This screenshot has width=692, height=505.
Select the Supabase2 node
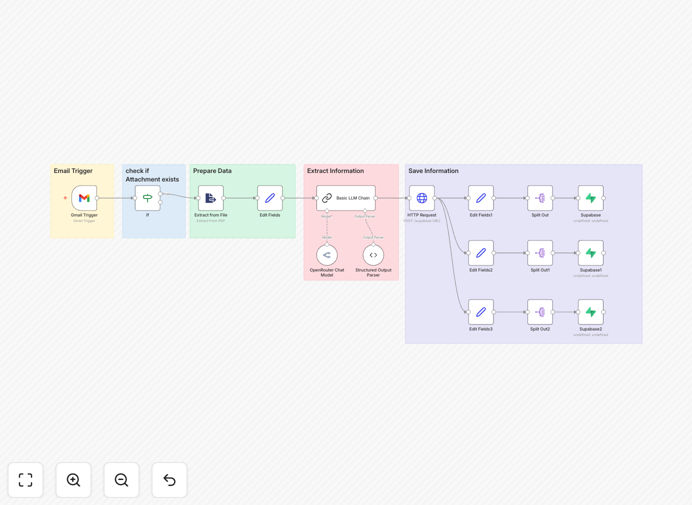(x=591, y=312)
